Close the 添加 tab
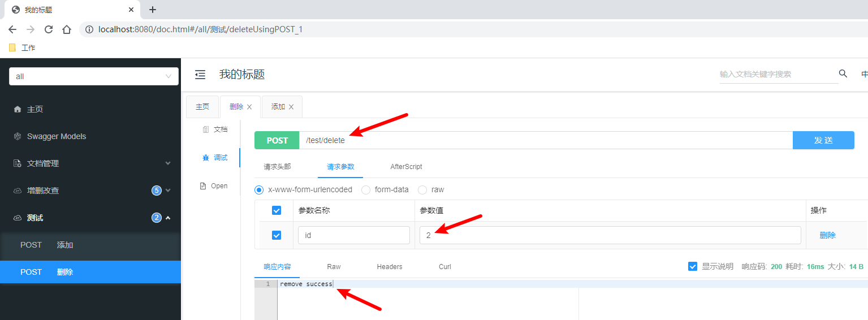868x320 pixels. tap(291, 107)
